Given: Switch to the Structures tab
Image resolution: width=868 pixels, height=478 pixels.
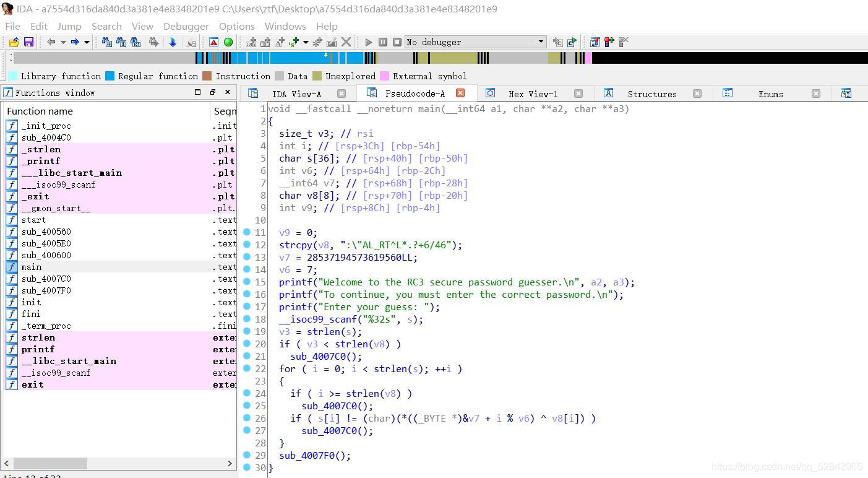Looking at the screenshot, I should 652,93.
